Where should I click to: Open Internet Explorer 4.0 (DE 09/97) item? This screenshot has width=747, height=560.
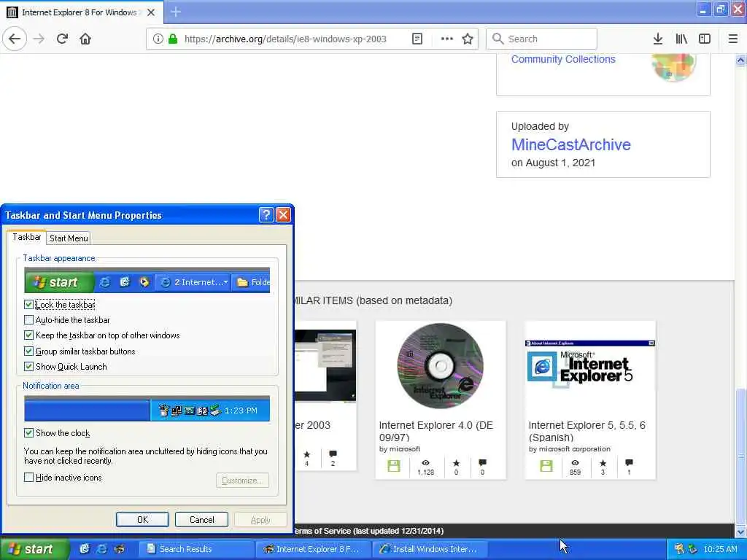point(436,431)
